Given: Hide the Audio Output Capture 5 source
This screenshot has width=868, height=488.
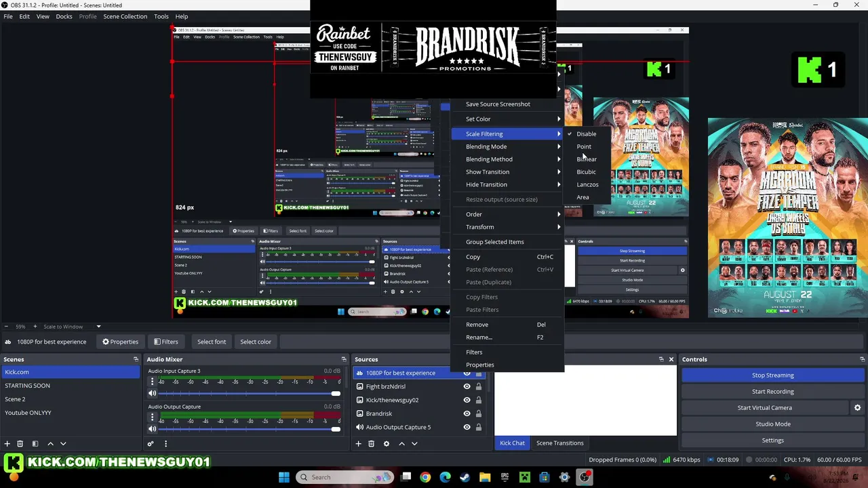Looking at the screenshot, I should tap(467, 428).
